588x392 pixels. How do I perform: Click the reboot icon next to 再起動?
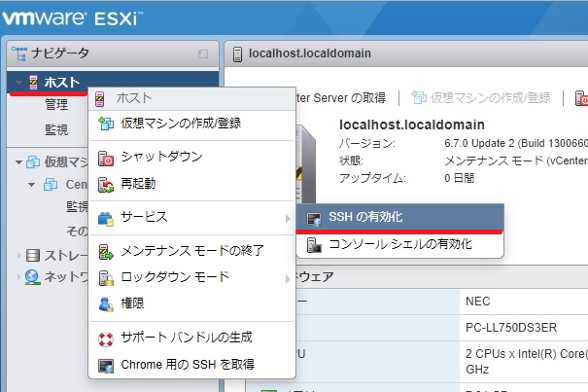[x=106, y=185]
